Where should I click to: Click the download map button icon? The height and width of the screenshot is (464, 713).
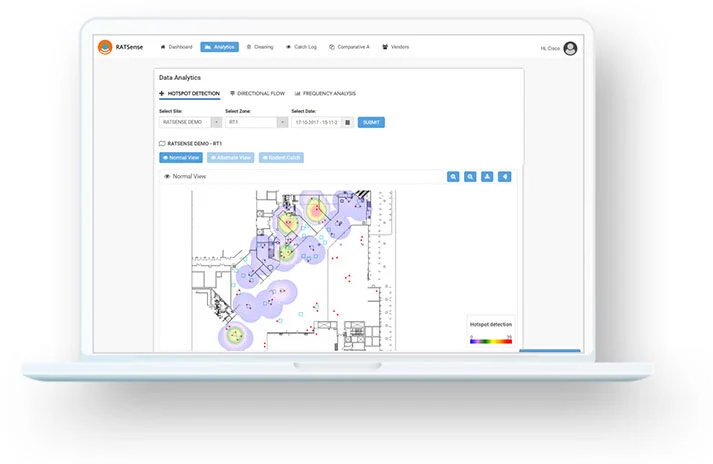click(487, 176)
